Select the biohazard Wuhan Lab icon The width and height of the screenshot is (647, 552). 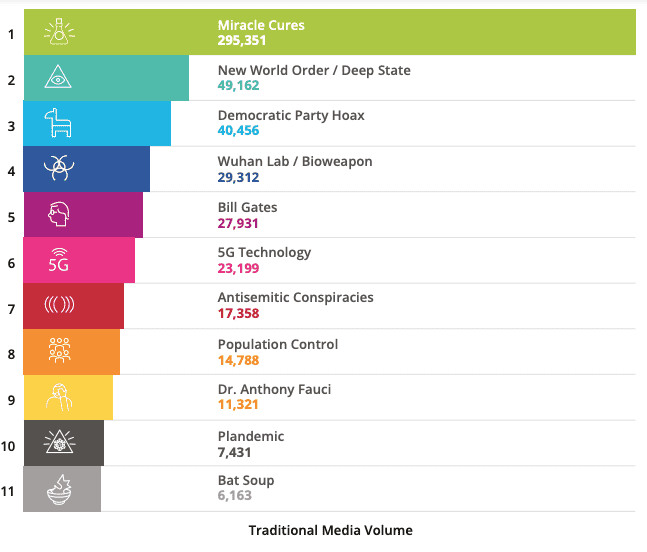pos(59,167)
